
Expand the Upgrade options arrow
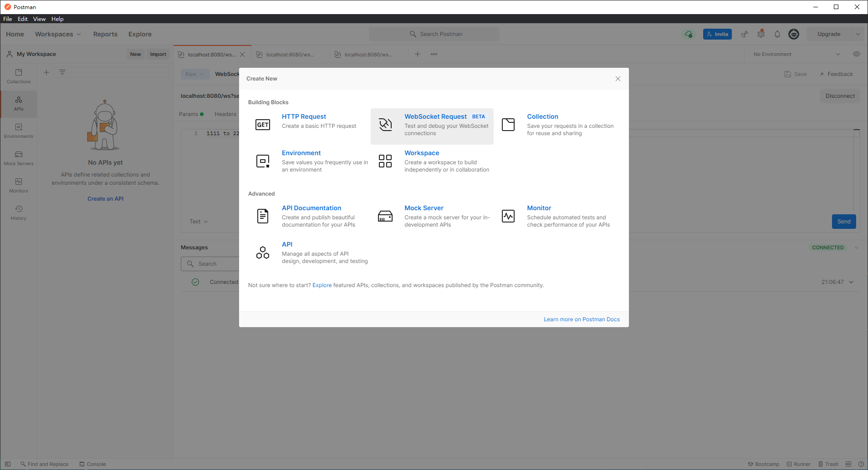858,34
